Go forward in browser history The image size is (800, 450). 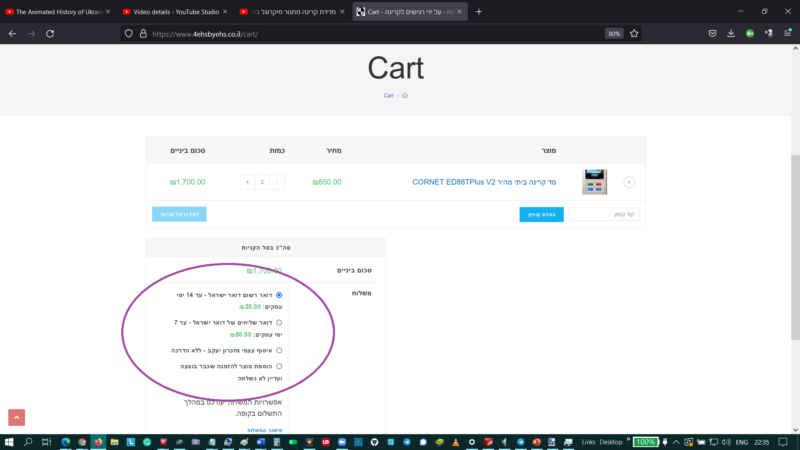pos(31,34)
